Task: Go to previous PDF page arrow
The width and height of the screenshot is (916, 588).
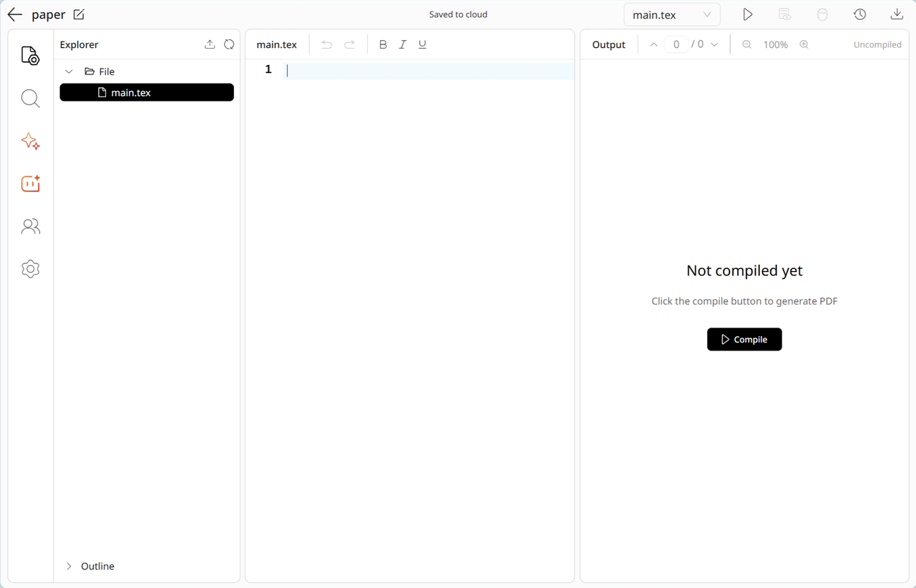Action: coord(653,44)
